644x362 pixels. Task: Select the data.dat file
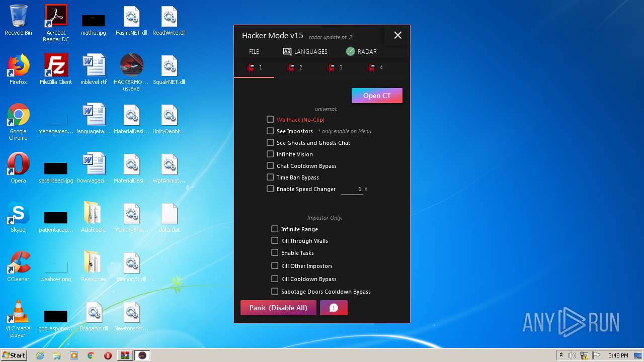point(169,217)
